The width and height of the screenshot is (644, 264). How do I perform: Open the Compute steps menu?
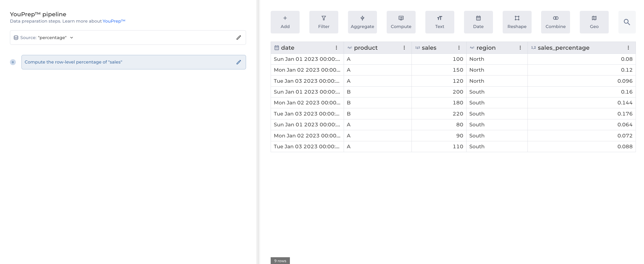tap(401, 22)
